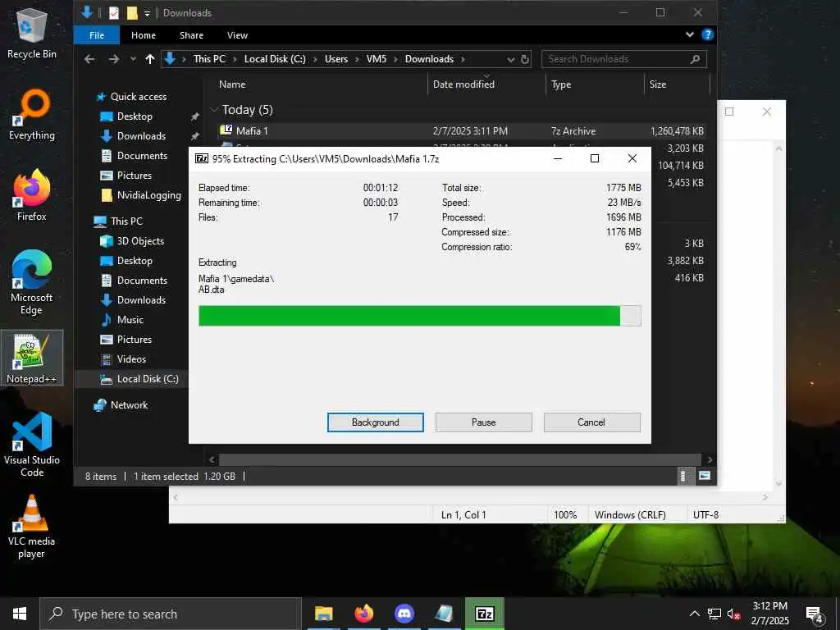Viewport: 840px width, 630px height.
Task: Launch VLC media player desktop icon
Action: (32, 526)
